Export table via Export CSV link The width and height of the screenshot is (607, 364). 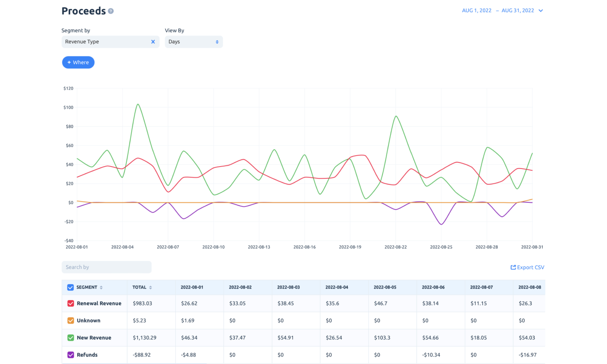coord(527,267)
